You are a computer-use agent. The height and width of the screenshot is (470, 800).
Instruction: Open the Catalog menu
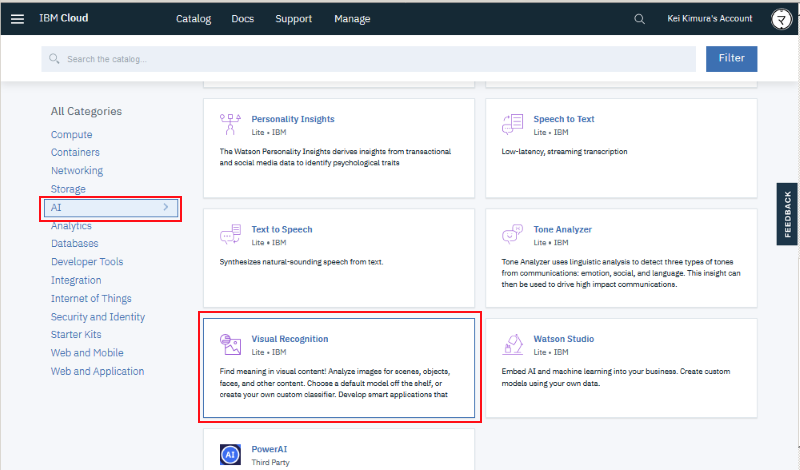[x=193, y=19]
